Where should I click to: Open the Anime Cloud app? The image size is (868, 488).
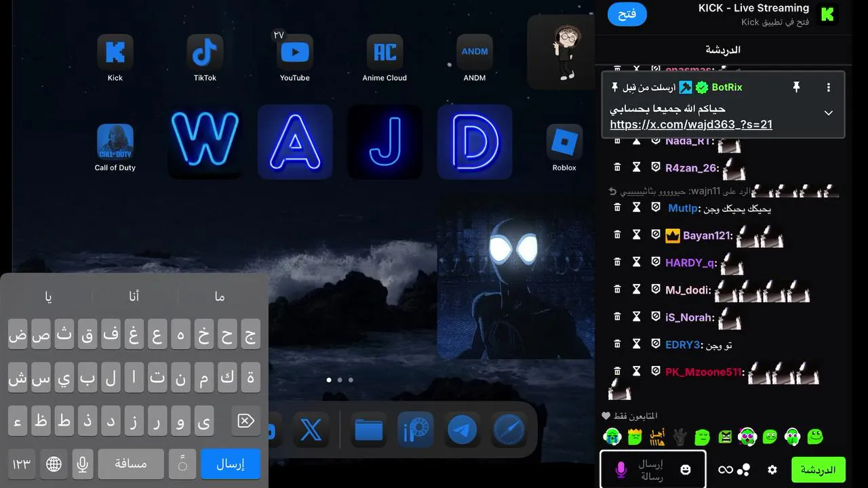pyautogui.click(x=384, y=52)
